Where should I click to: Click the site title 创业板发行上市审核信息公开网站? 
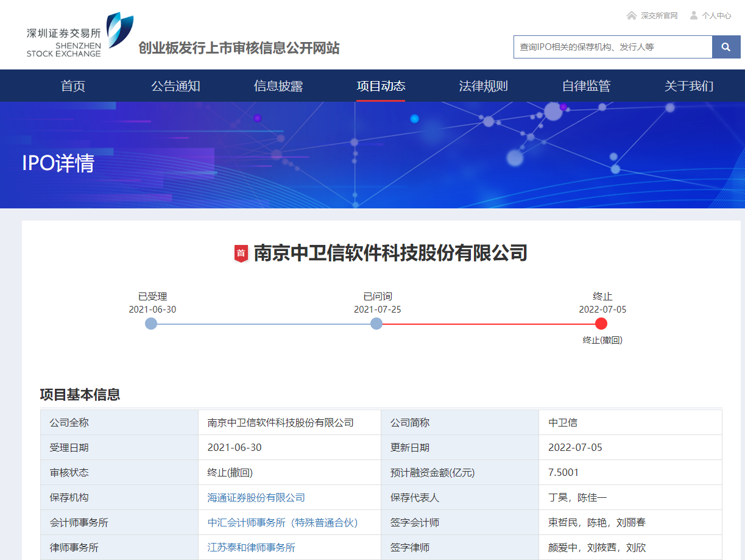coord(239,48)
